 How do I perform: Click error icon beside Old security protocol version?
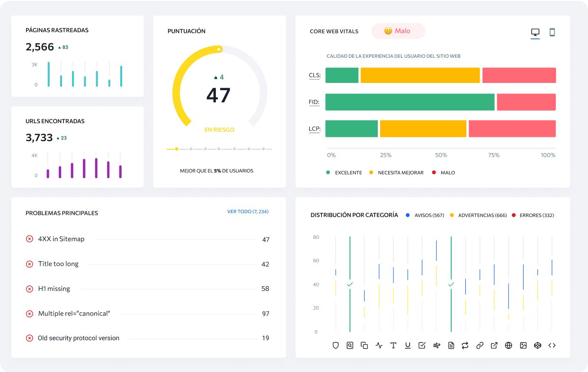[29, 338]
